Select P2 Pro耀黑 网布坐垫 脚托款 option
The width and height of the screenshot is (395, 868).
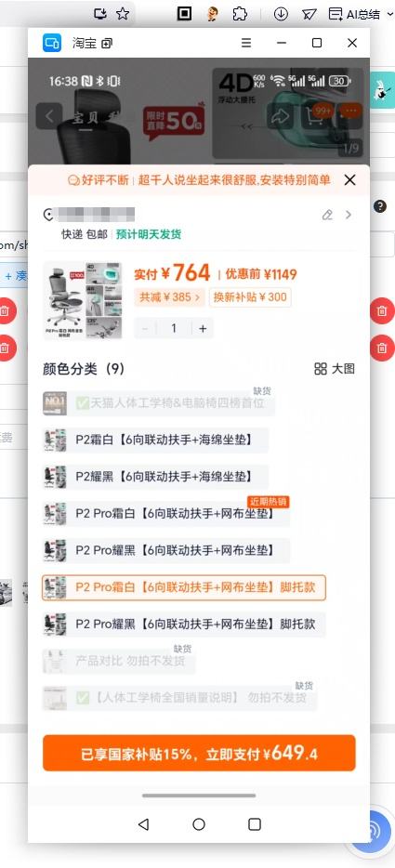click(x=184, y=625)
